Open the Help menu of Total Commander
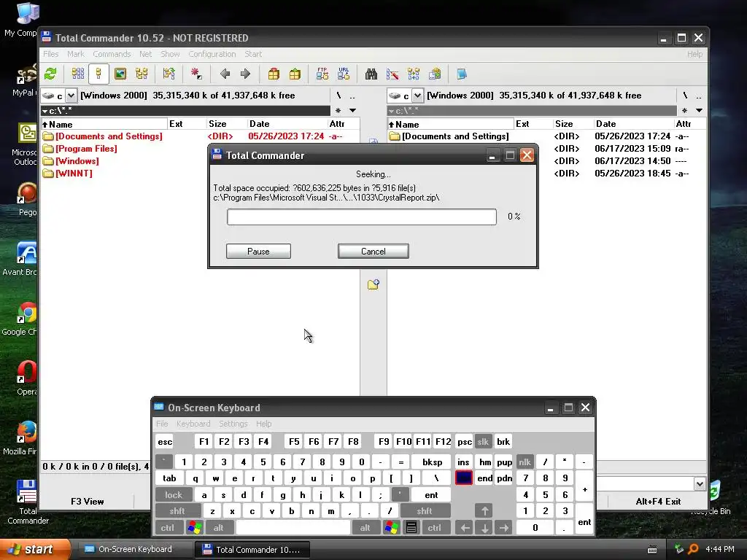747x560 pixels. (x=694, y=54)
